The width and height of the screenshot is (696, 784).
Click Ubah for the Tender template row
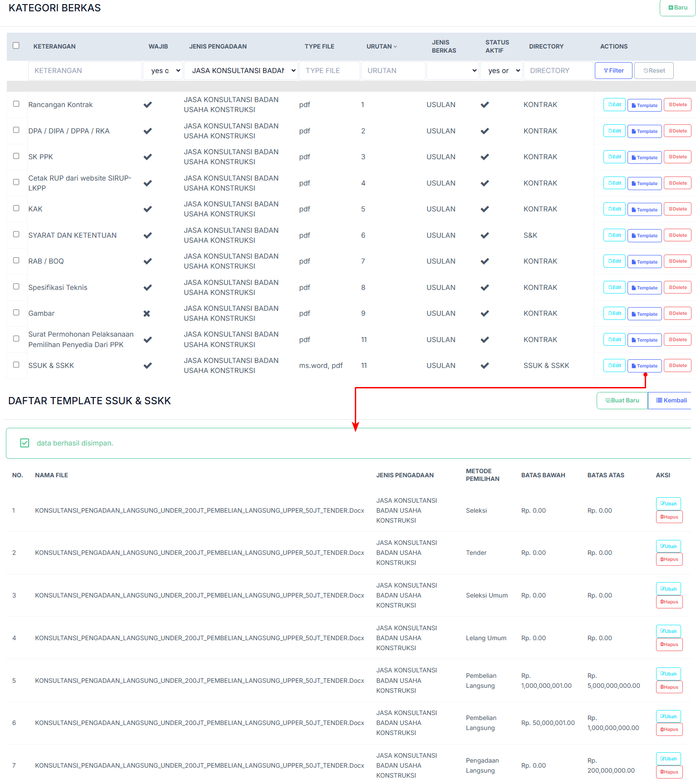[x=668, y=546]
